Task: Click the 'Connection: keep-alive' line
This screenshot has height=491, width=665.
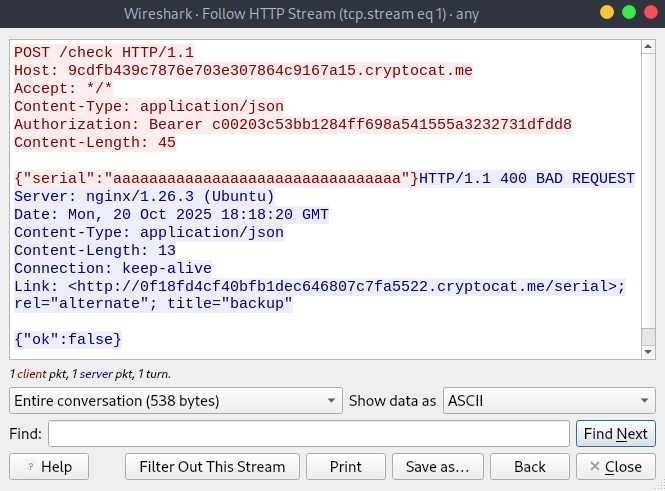Action: click(113, 268)
